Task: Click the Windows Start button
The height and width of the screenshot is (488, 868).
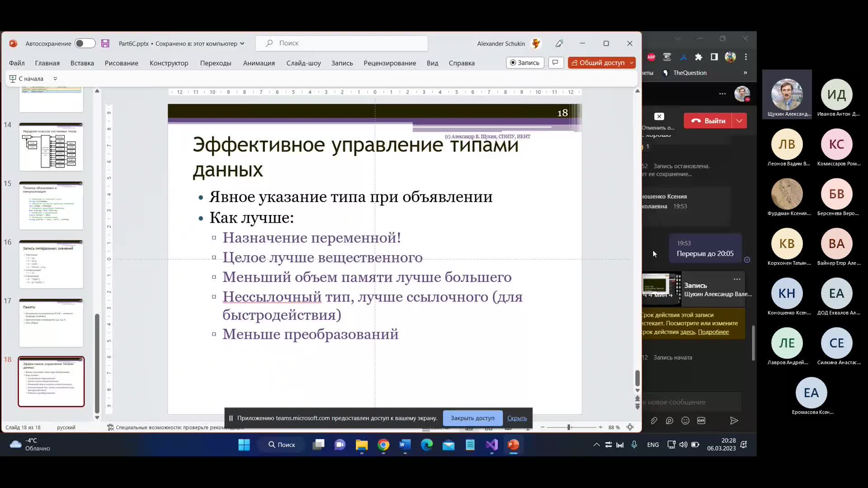Action: coord(244,445)
